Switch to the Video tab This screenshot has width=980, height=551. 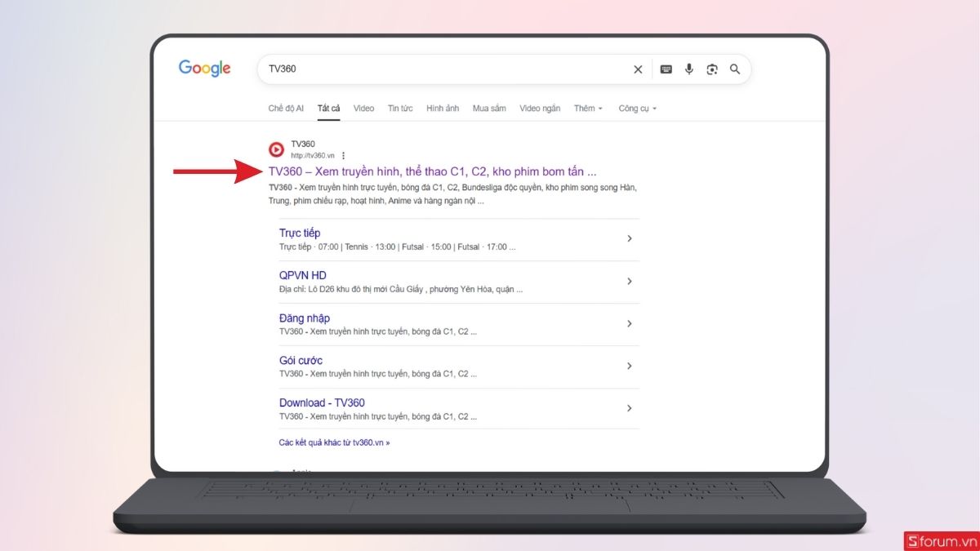click(x=364, y=109)
